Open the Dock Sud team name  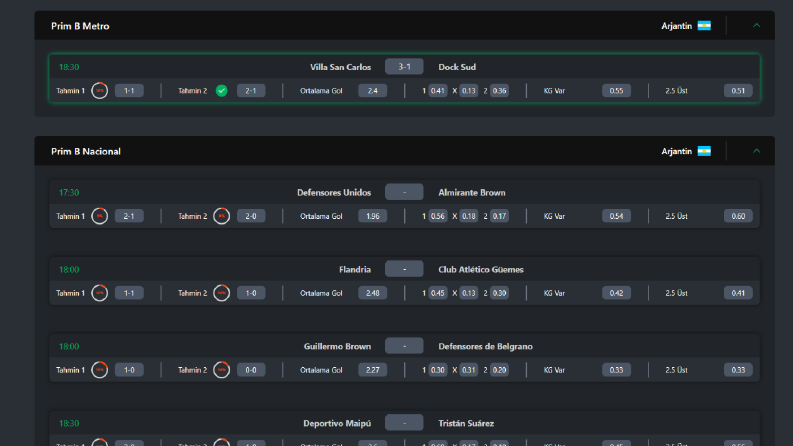click(457, 67)
